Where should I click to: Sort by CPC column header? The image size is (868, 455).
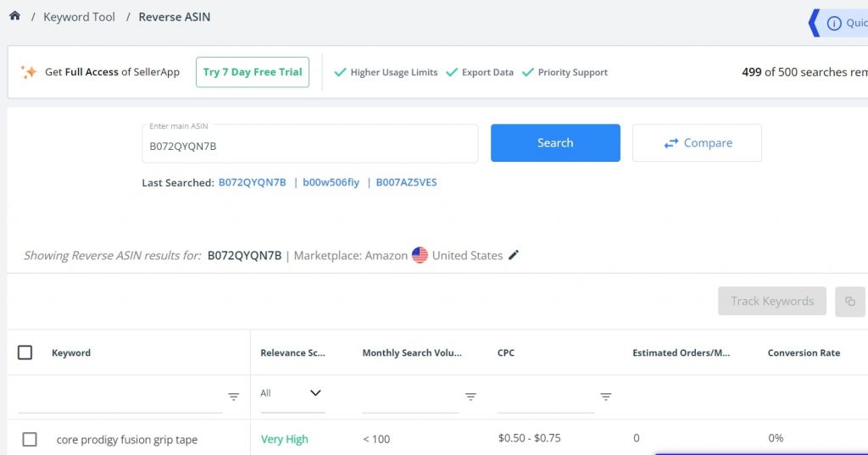506,353
